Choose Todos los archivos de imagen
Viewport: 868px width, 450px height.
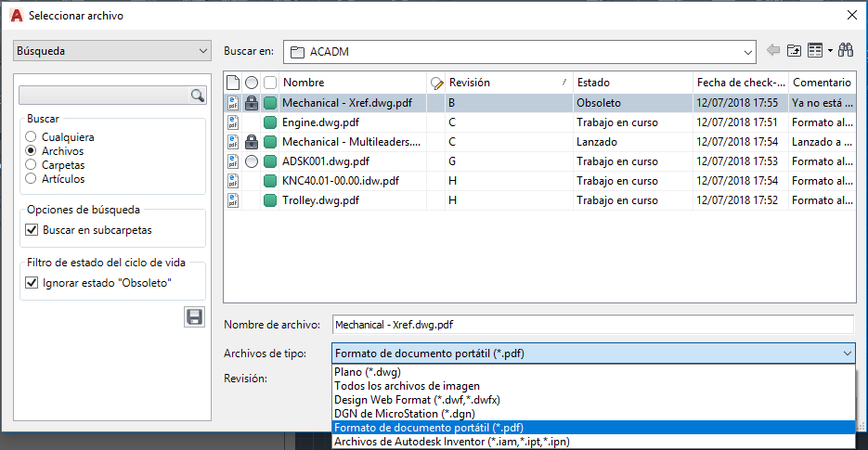click(593, 386)
